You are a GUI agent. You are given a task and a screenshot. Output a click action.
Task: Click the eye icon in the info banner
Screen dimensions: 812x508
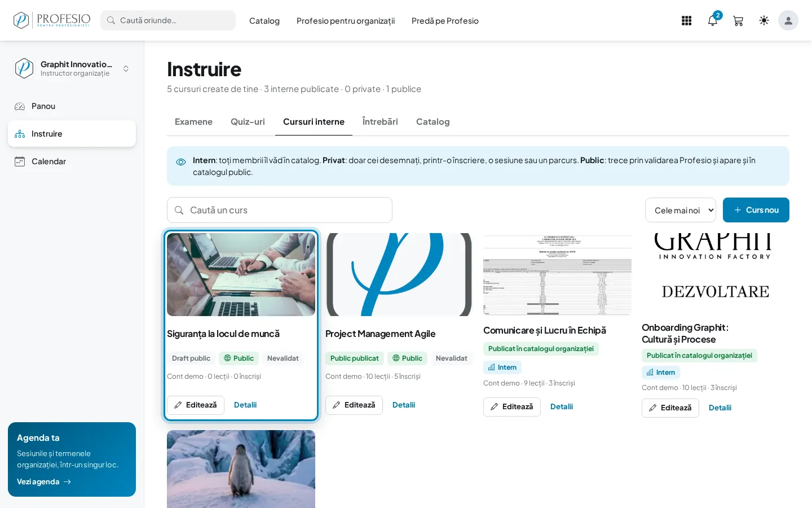coord(181,162)
